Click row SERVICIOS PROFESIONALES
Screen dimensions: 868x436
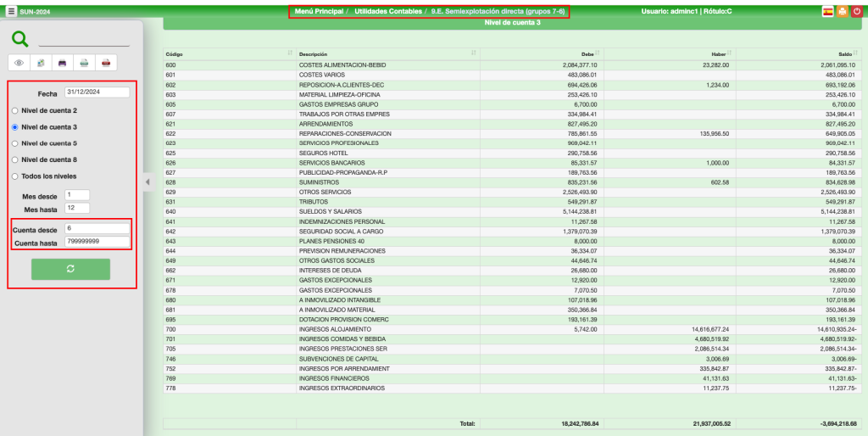(513, 143)
